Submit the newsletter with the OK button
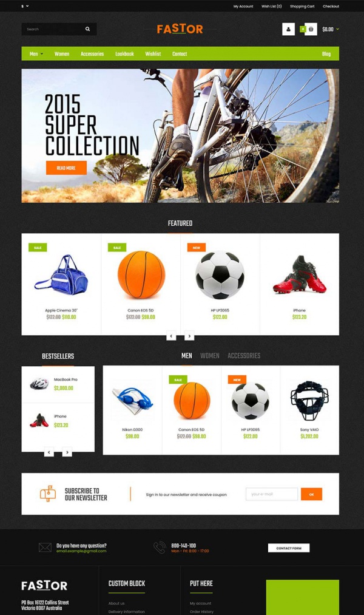Screen dimensions: 364x615 (x=311, y=494)
